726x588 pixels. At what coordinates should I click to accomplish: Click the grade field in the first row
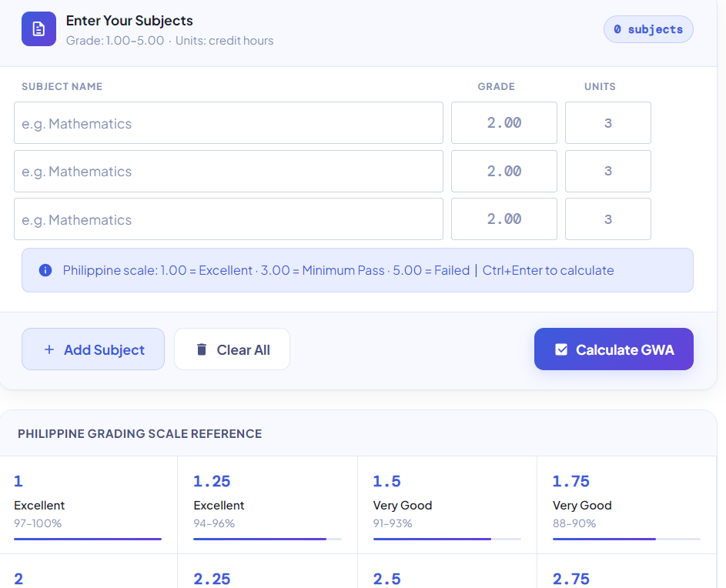click(x=504, y=122)
